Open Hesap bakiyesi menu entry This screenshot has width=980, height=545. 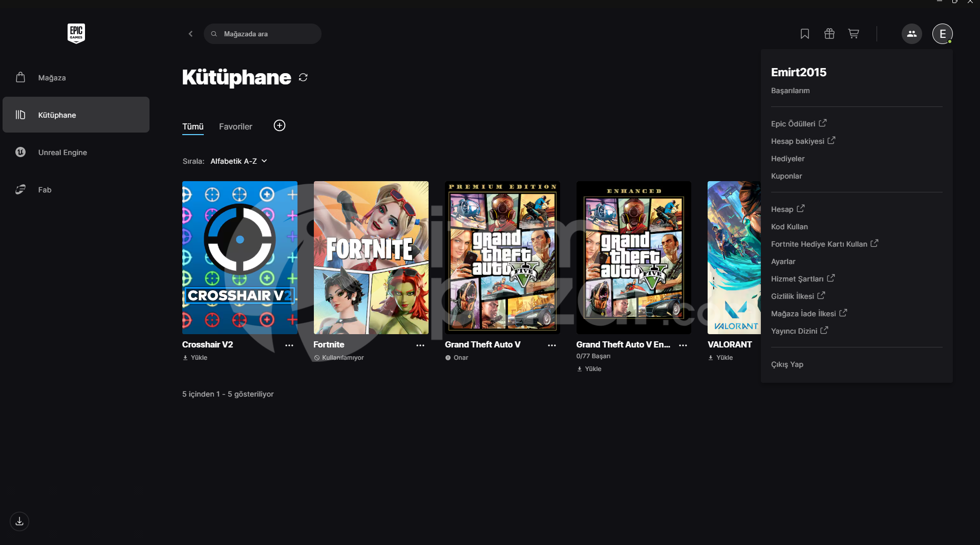(x=803, y=141)
